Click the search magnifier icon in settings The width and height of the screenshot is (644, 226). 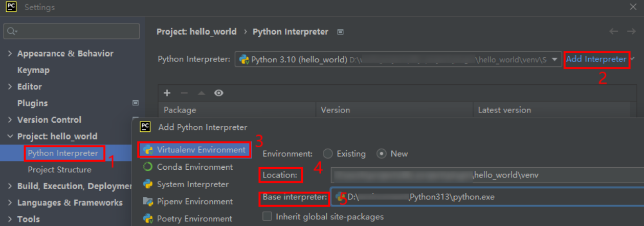[11, 32]
